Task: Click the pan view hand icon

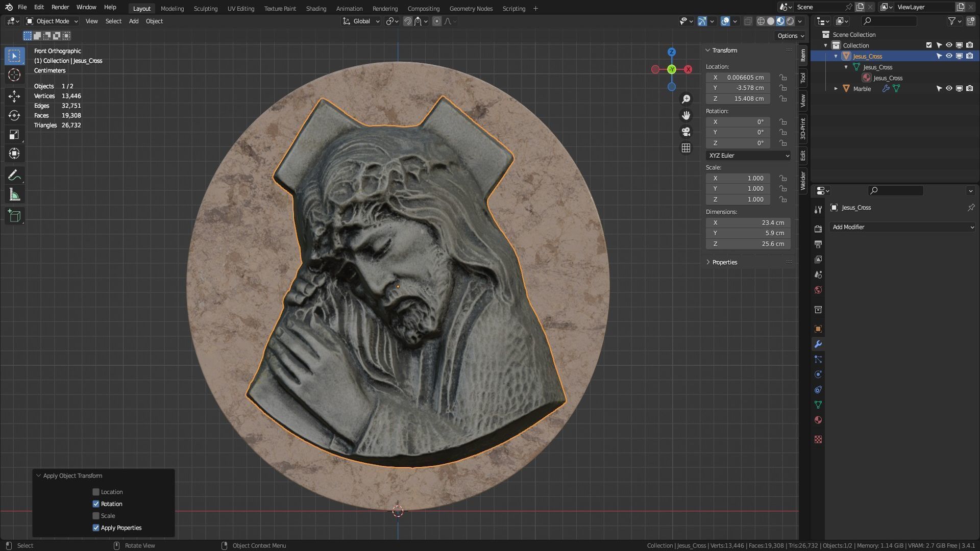Action: point(686,115)
